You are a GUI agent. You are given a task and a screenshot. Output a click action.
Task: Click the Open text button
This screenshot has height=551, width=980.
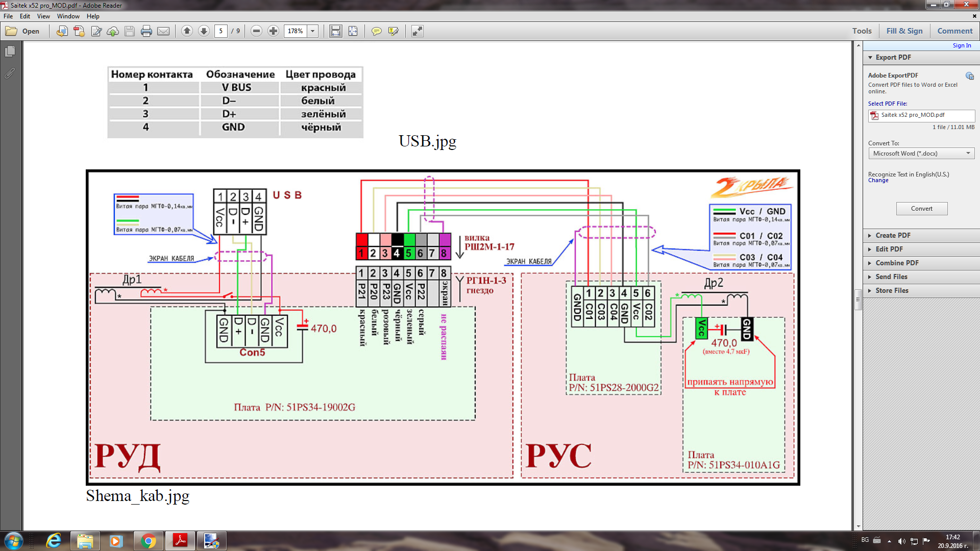[x=31, y=31]
